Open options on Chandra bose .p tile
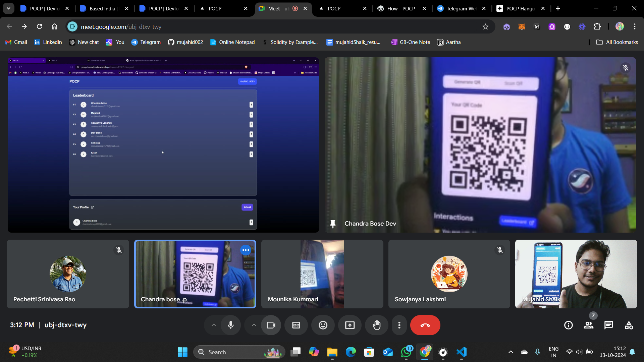This screenshot has width=644, height=362. [x=246, y=250]
